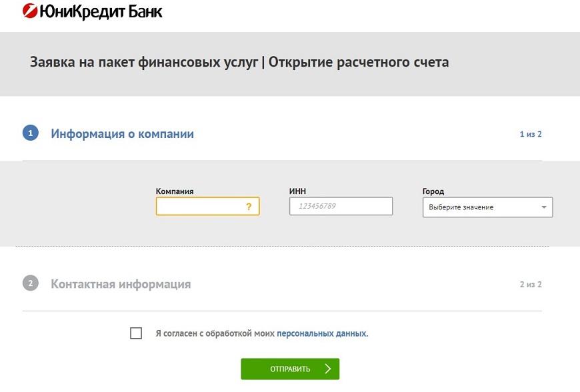Click the ЮниКредит Банк logo text
Screen dimensions: 580x392
click(101, 12)
